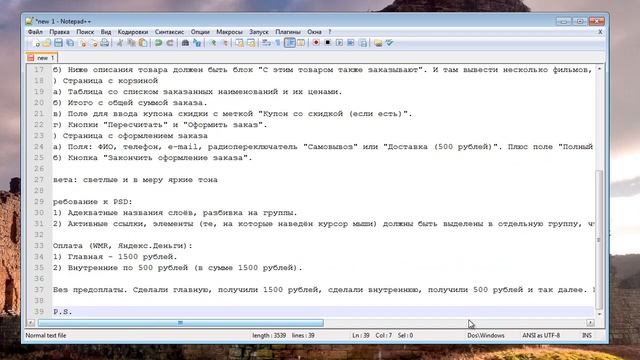
Task: Click the Copy toolbar icon
Action: (131, 43)
